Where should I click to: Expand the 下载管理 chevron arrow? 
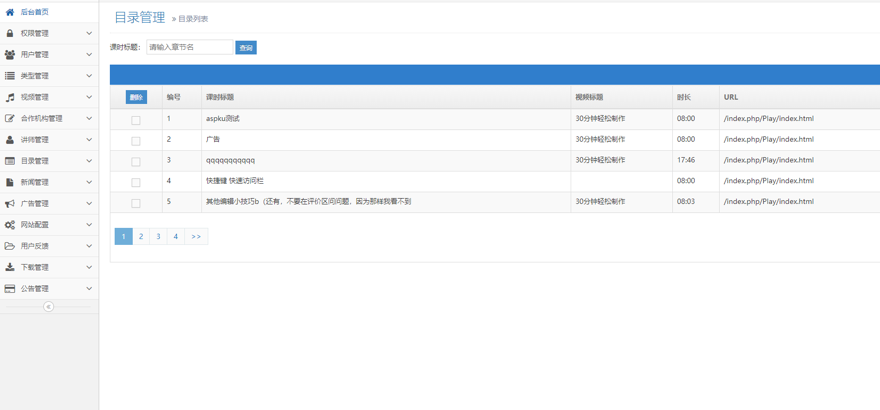89,267
